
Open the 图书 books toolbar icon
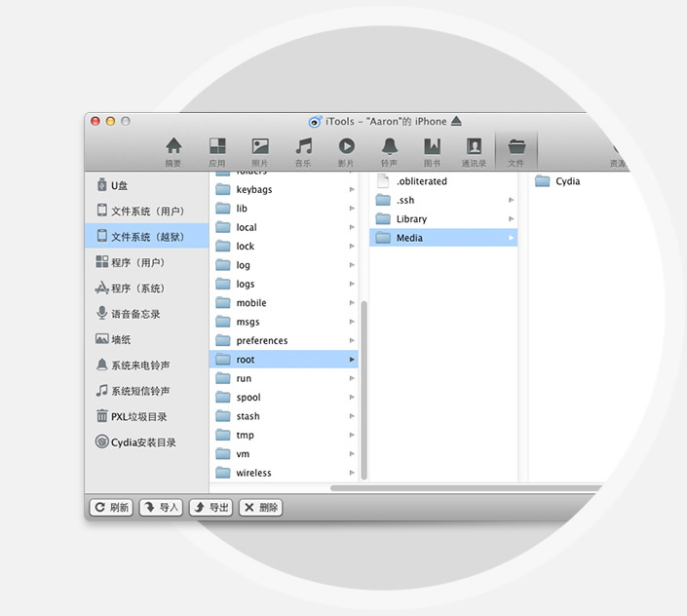point(432,152)
